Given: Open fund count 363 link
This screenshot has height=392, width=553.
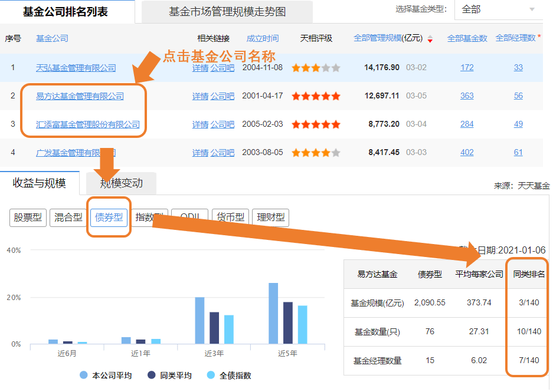Looking at the screenshot, I should [467, 96].
